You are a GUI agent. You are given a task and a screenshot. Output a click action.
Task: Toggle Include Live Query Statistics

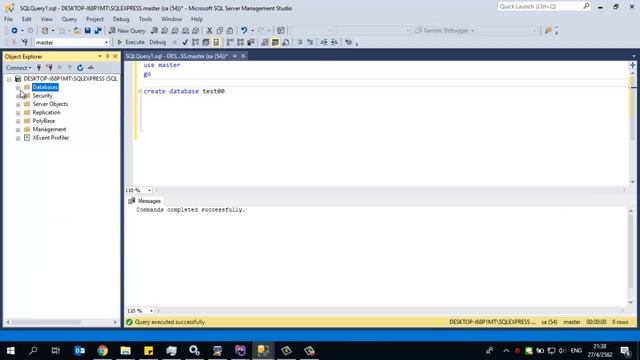point(240,42)
